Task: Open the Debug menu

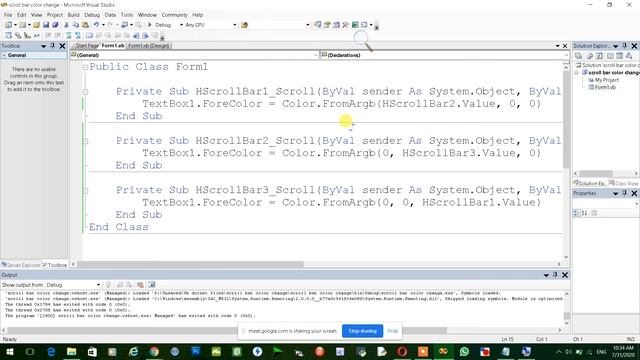Action: (92, 15)
